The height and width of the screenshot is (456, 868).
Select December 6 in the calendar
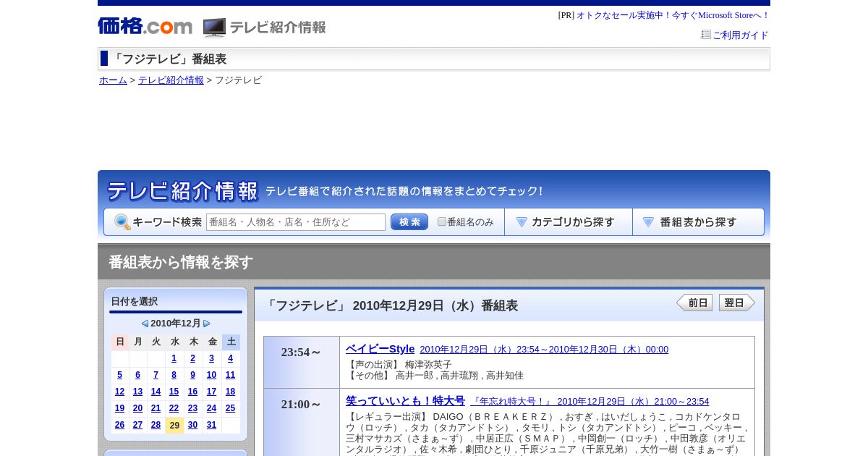point(137,375)
